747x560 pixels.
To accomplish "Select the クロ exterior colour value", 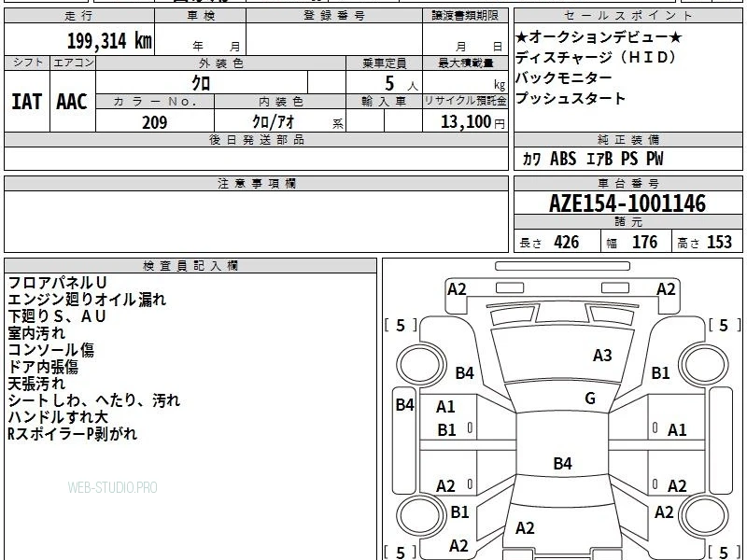I will tap(201, 83).
